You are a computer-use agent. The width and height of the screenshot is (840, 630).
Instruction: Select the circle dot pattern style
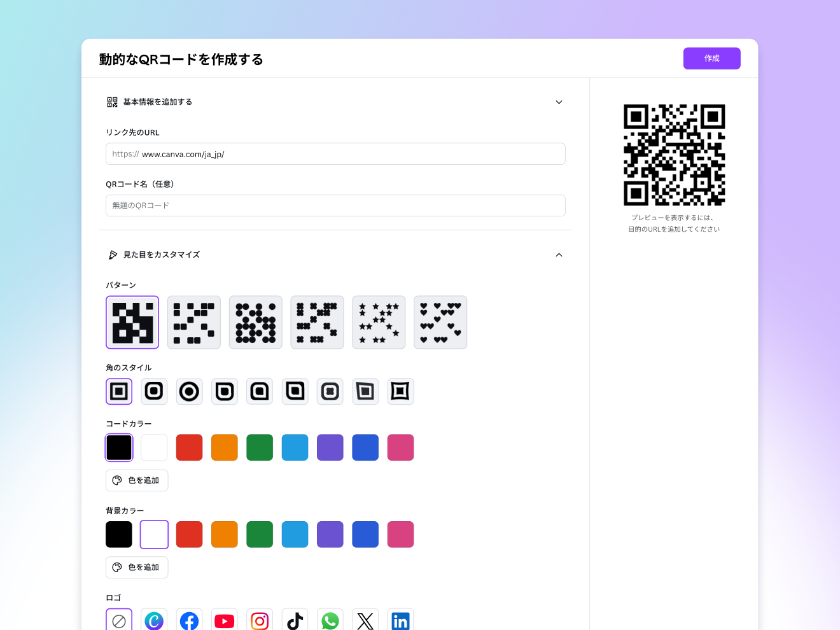click(255, 322)
